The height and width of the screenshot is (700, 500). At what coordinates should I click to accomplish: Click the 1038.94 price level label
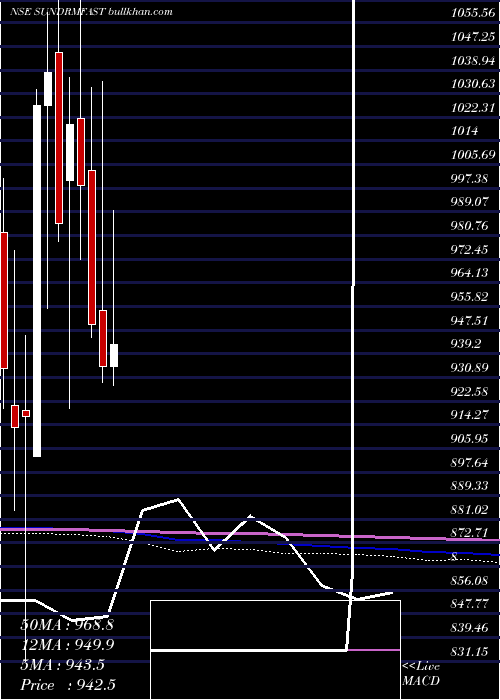click(473, 60)
